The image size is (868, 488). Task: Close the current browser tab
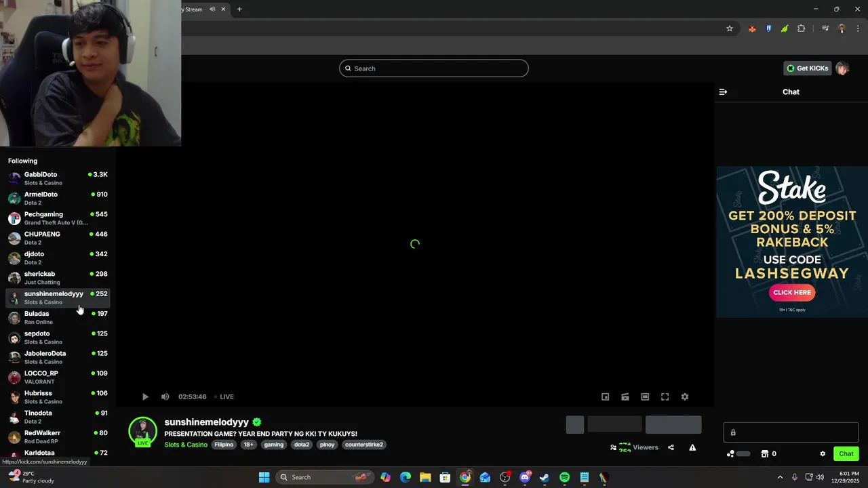tap(223, 9)
